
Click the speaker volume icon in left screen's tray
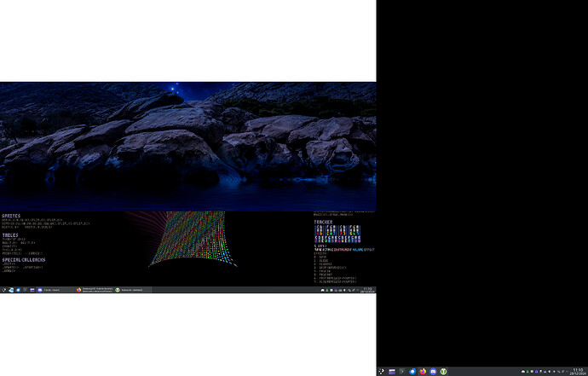click(x=344, y=290)
